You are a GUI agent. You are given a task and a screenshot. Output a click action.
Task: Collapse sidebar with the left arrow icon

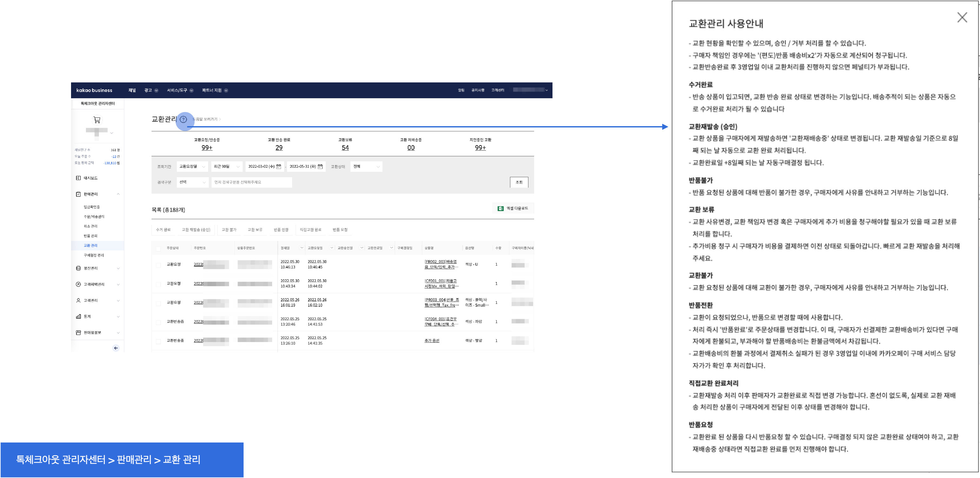(x=116, y=348)
